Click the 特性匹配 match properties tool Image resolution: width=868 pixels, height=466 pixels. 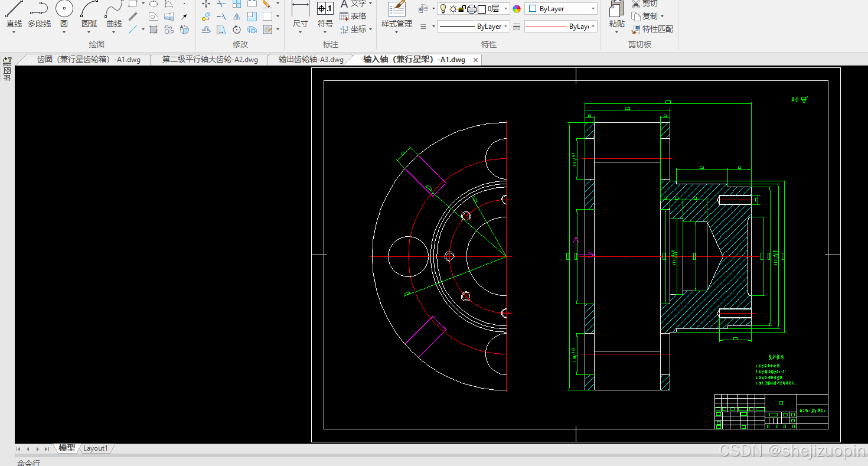pos(652,29)
